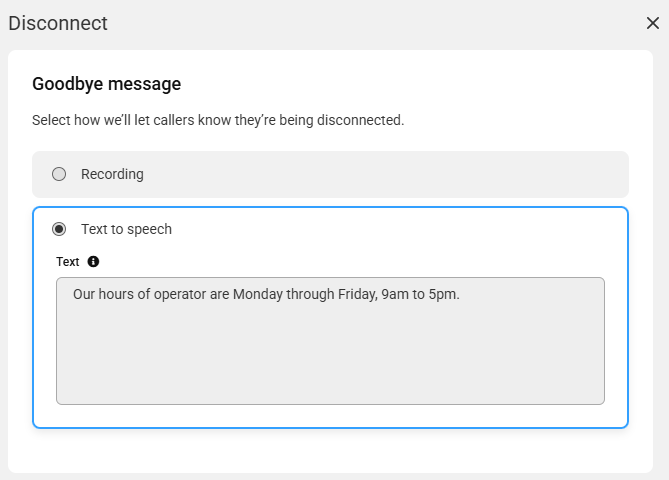
Task: Click the "Select how we'll let callers know" description
Action: click(218, 120)
